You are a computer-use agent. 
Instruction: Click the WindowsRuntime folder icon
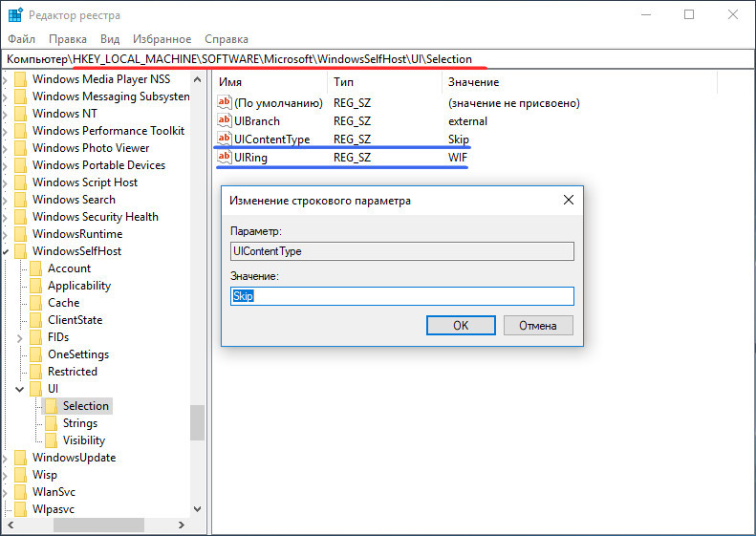pos(20,234)
